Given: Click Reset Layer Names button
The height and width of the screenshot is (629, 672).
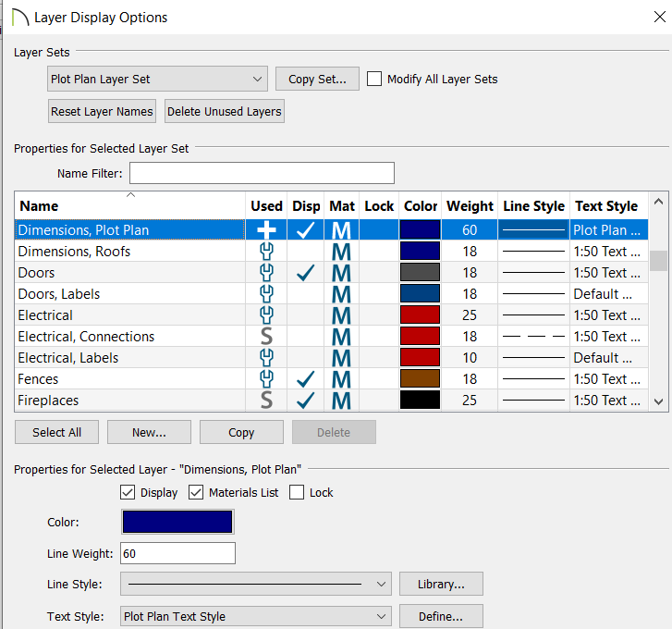Looking at the screenshot, I should point(102,112).
